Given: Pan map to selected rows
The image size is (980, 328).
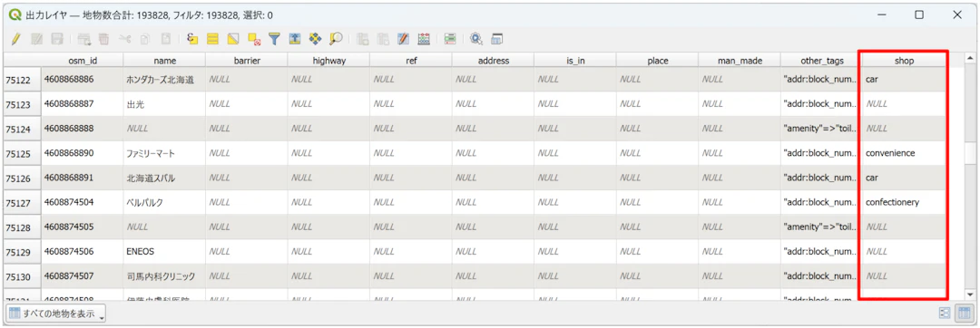Looking at the screenshot, I should coord(316,39).
